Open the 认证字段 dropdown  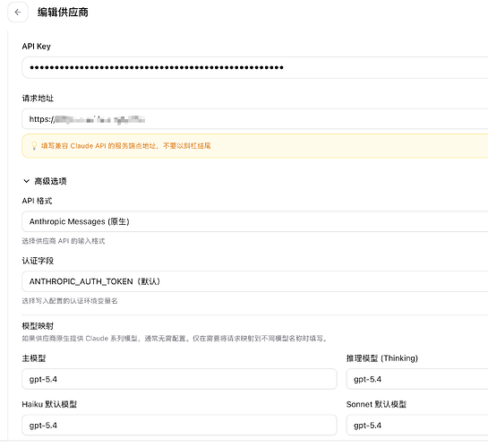(254, 281)
